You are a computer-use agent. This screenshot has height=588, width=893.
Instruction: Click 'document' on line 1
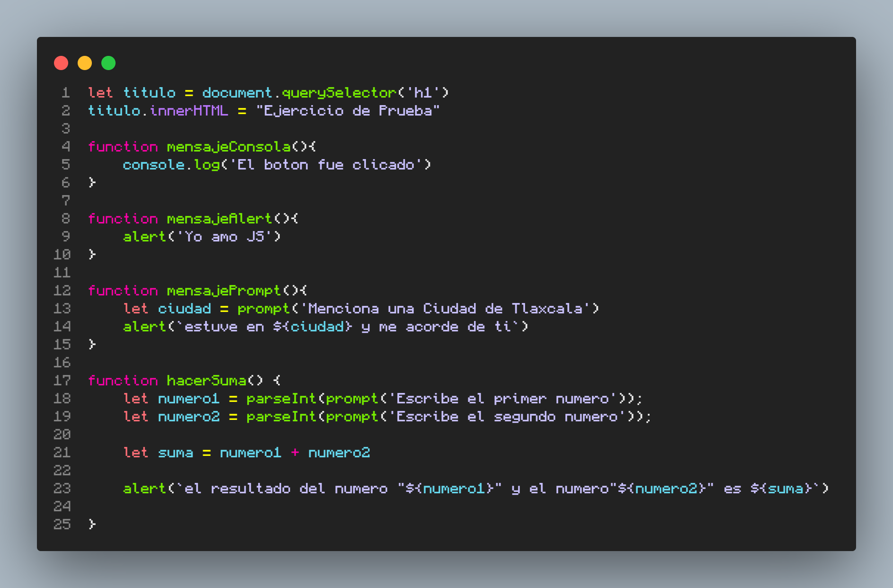click(238, 93)
